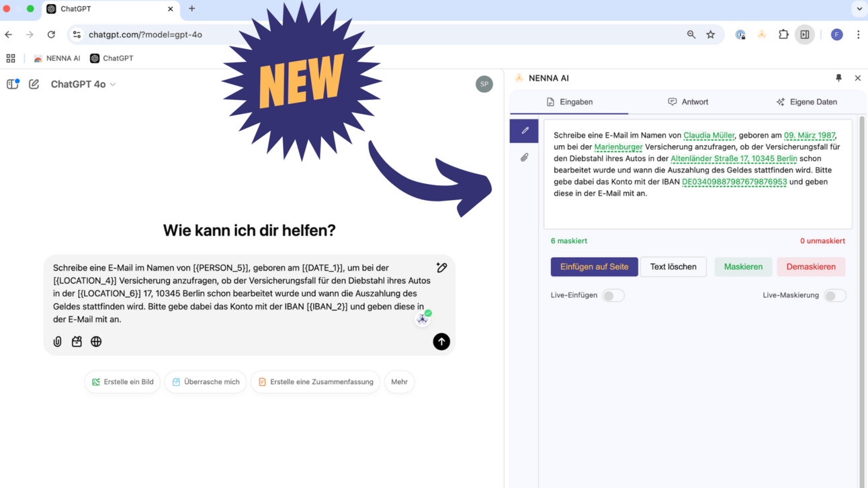This screenshot has width=868, height=488.
Task: Open NENNA AI bookmark
Action: pyautogui.click(x=57, y=58)
